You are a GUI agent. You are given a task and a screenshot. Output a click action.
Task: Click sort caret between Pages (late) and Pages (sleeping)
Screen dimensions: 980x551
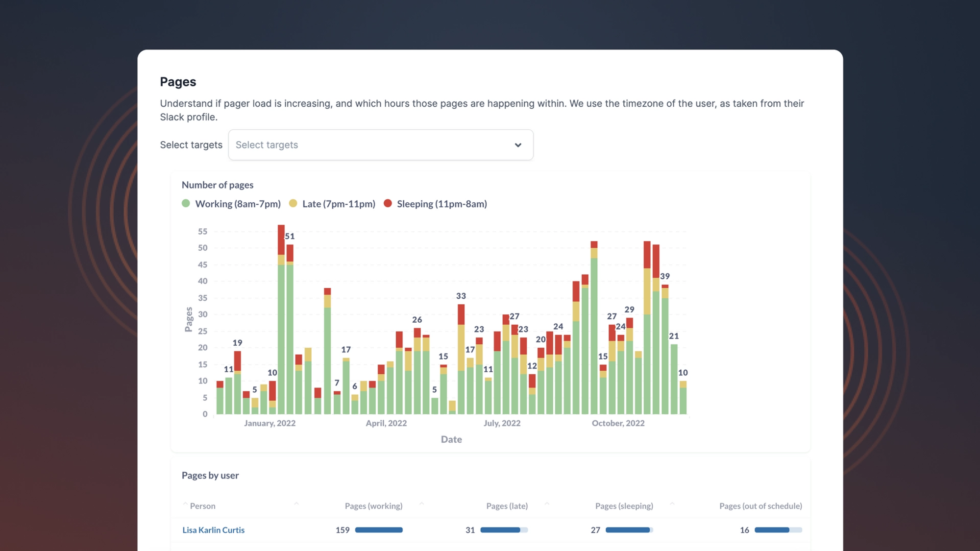click(x=547, y=503)
